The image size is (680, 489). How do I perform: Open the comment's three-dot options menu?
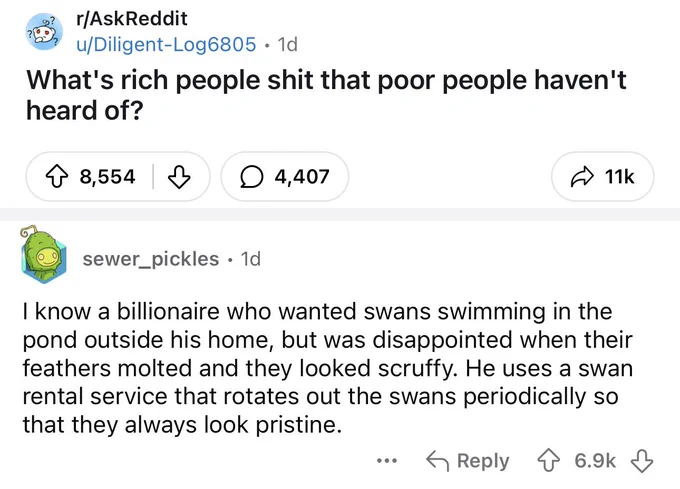387,461
